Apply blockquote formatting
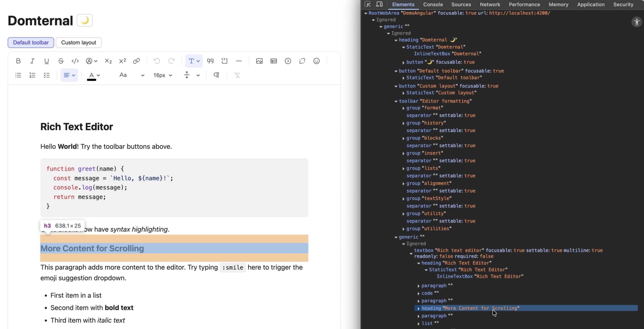Image resolution: width=644 pixels, height=329 pixels. click(210, 61)
